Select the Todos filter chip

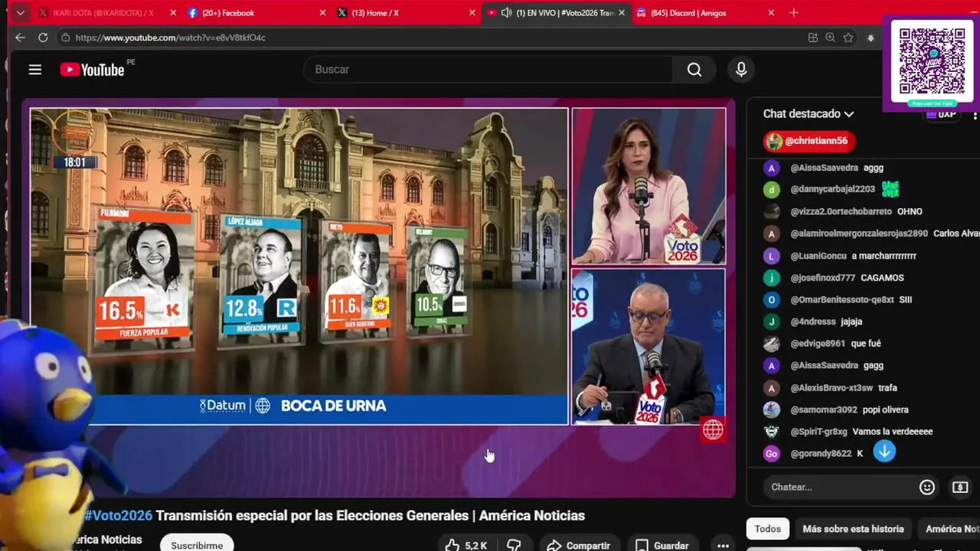click(768, 529)
